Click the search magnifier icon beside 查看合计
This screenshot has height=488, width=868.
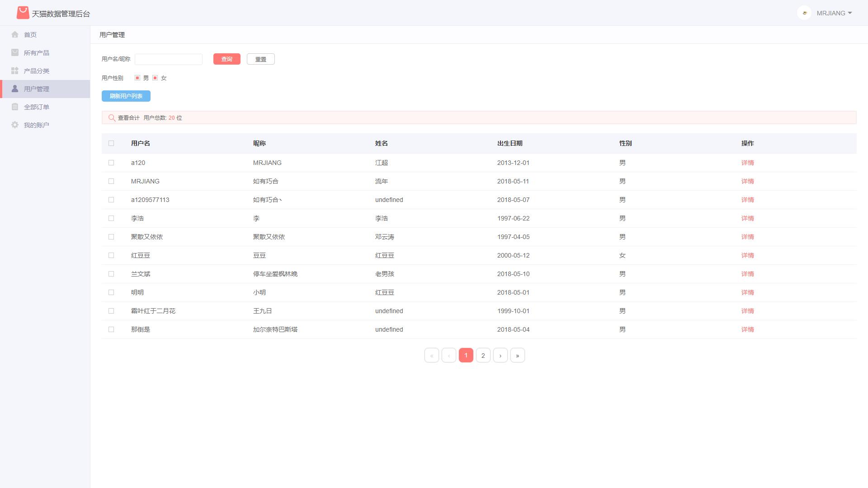click(x=112, y=117)
